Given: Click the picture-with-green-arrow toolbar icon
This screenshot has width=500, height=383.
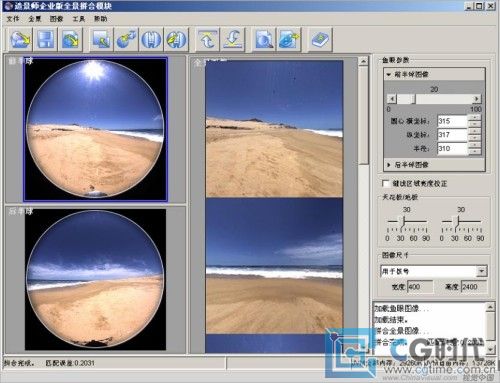Looking at the screenshot, I should point(102,39).
